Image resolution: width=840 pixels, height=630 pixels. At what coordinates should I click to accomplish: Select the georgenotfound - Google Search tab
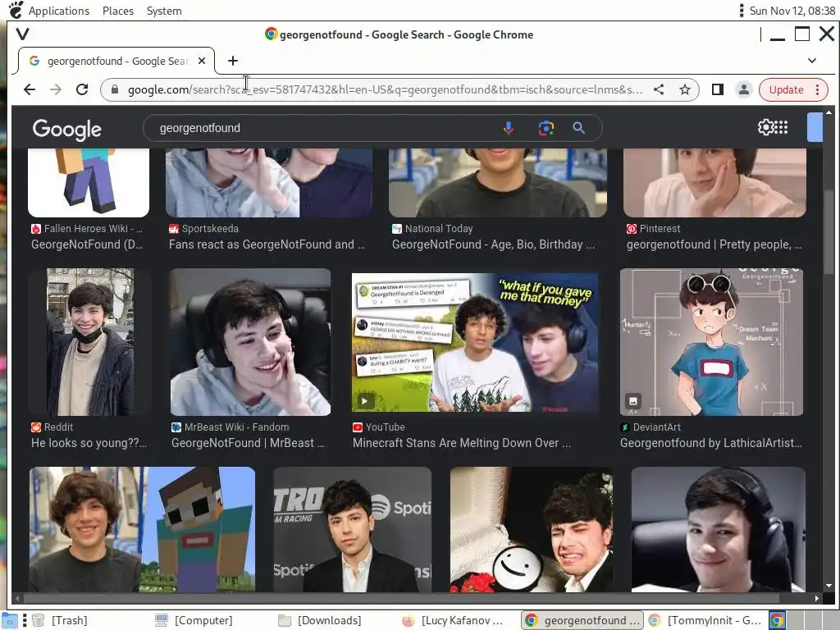click(x=116, y=61)
